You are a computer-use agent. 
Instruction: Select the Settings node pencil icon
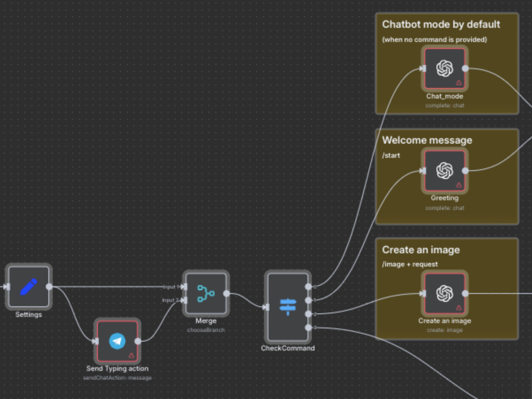[29, 287]
